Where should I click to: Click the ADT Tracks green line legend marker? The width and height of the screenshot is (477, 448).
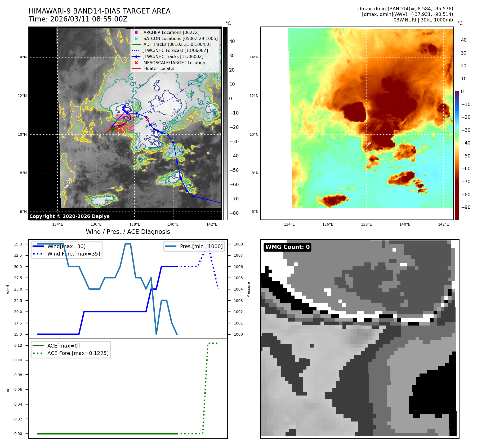pyautogui.click(x=136, y=45)
